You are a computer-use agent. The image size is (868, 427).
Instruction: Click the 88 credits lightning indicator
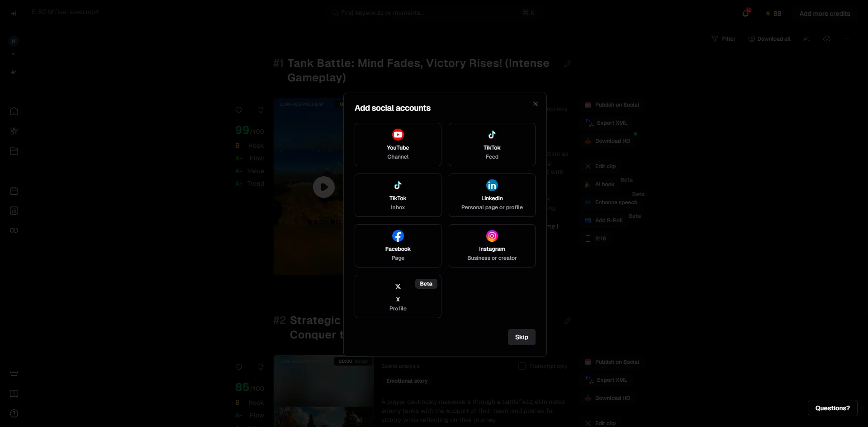[773, 14]
